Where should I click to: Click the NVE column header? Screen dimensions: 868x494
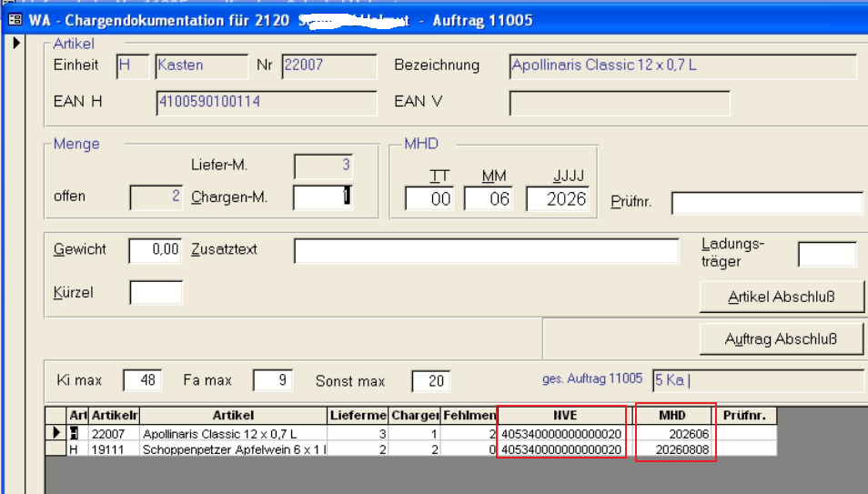(x=561, y=416)
